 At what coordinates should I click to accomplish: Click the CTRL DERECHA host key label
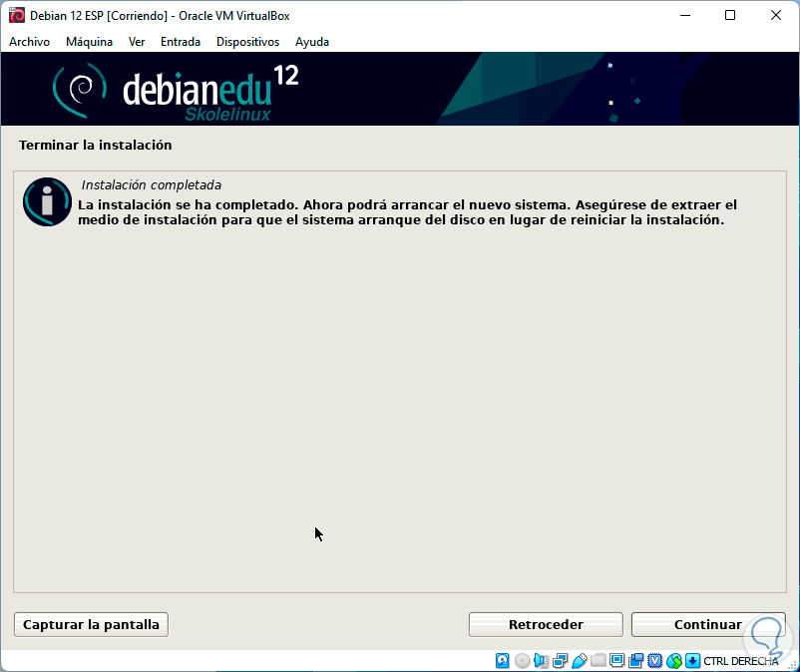pos(741,661)
